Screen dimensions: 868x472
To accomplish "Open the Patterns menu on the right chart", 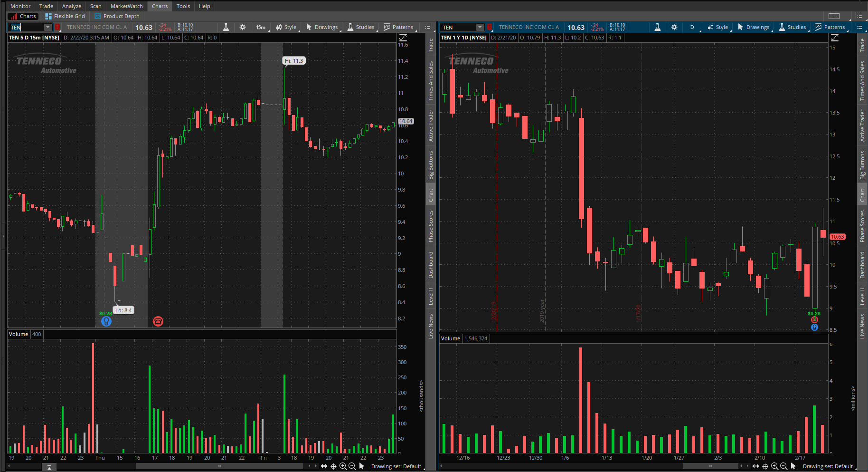I will click(830, 27).
